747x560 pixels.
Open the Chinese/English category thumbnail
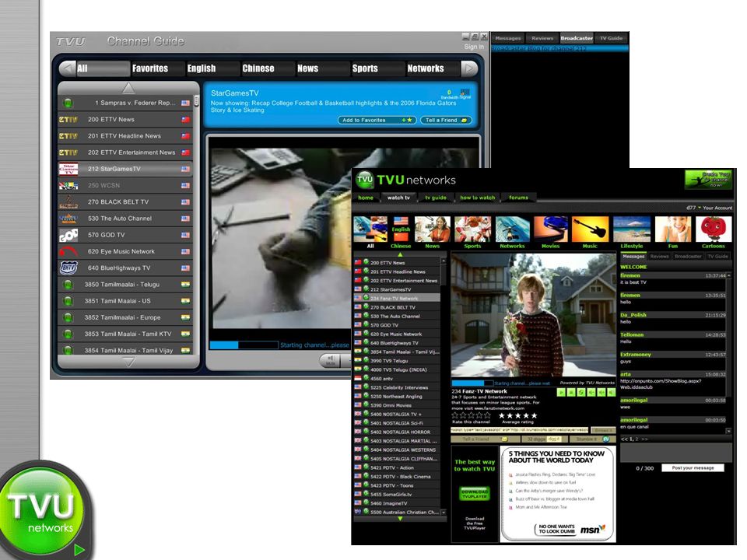pos(401,229)
